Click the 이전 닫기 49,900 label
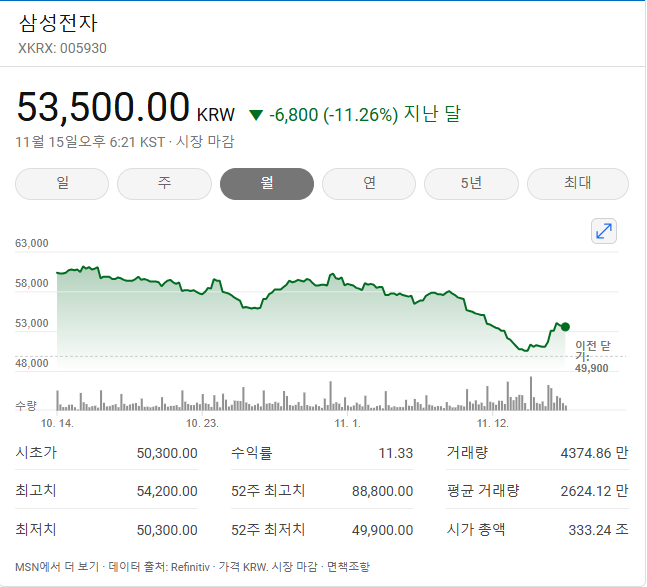The image size is (647, 587). coord(593,357)
